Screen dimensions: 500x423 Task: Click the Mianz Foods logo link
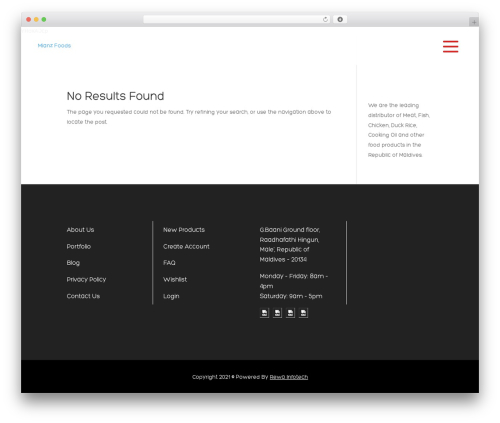click(x=54, y=45)
